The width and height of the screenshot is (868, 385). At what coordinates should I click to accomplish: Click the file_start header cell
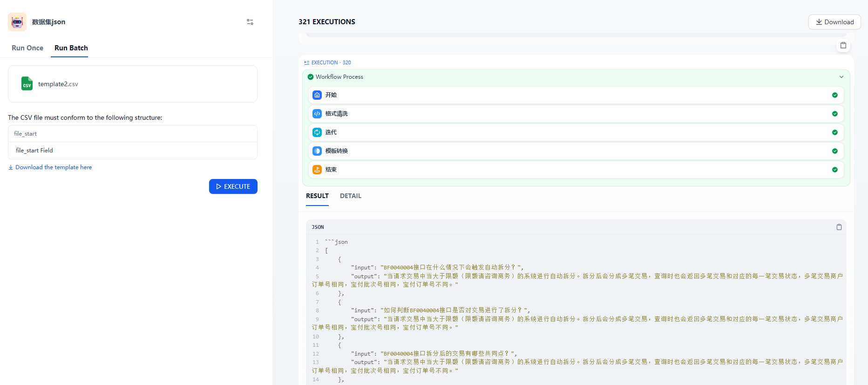[x=133, y=134]
